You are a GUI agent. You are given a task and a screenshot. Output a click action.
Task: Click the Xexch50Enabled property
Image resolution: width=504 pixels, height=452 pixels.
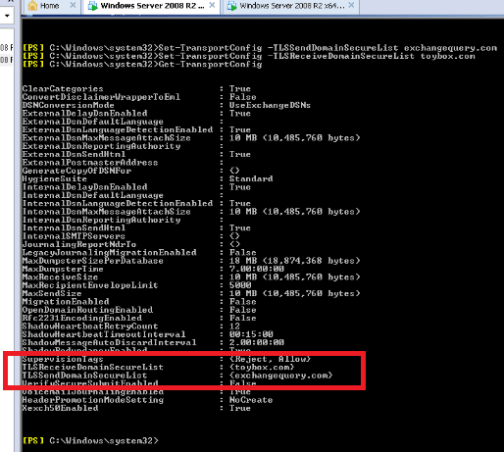tap(60, 408)
